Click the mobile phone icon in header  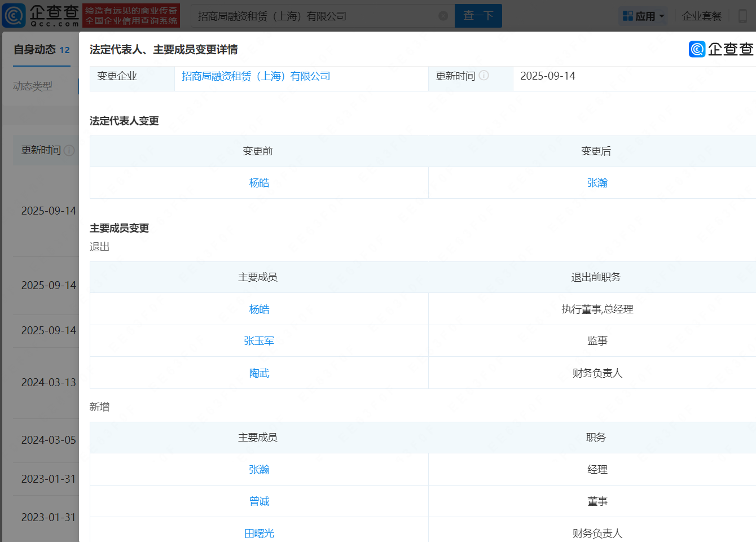(x=742, y=16)
